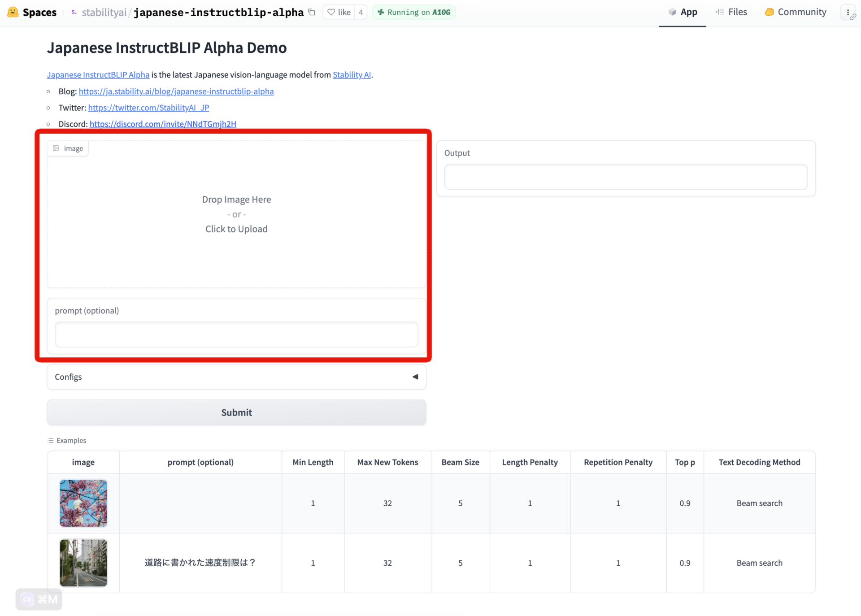
Task: Click the floating ⌘M shortcut widget
Action: (39, 599)
